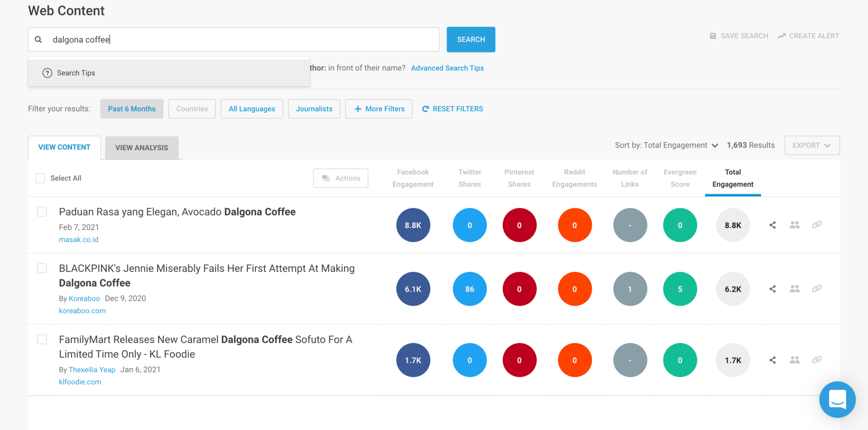868x430 pixels.
Task: Switch to the View Analysis tab
Action: tap(142, 148)
